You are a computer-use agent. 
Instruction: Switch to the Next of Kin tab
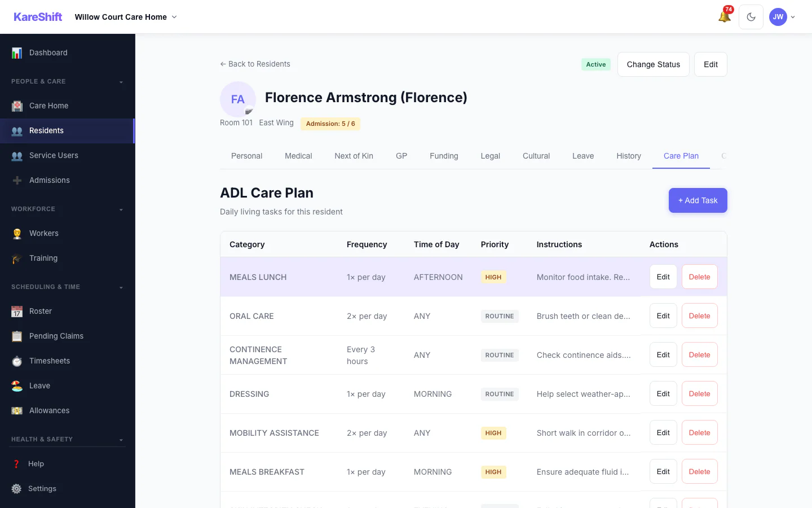click(354, 156)
